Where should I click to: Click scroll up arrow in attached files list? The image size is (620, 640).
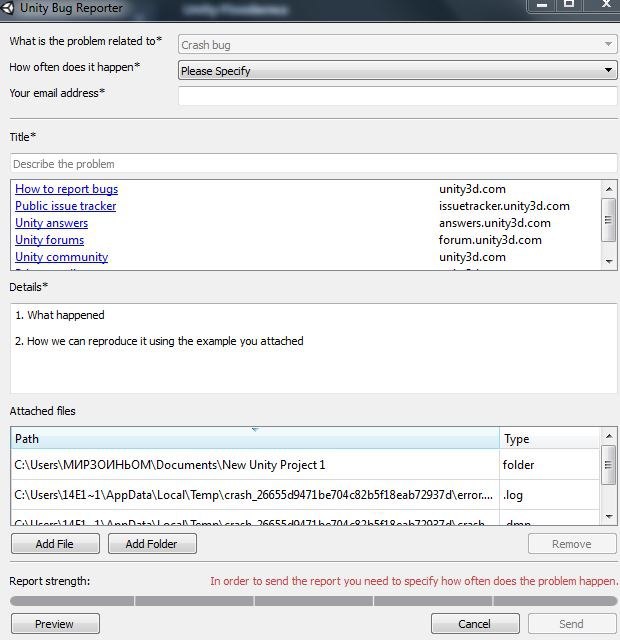[609, 436]
